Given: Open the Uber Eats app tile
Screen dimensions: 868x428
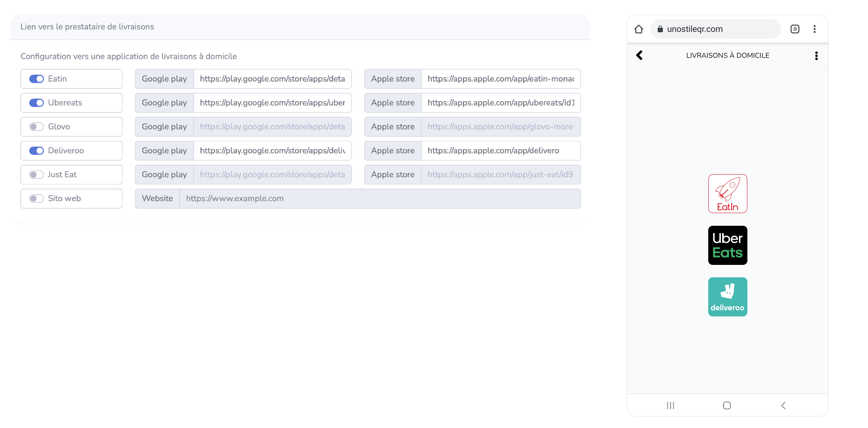Looking at the screenshot, I should point(727,245).
